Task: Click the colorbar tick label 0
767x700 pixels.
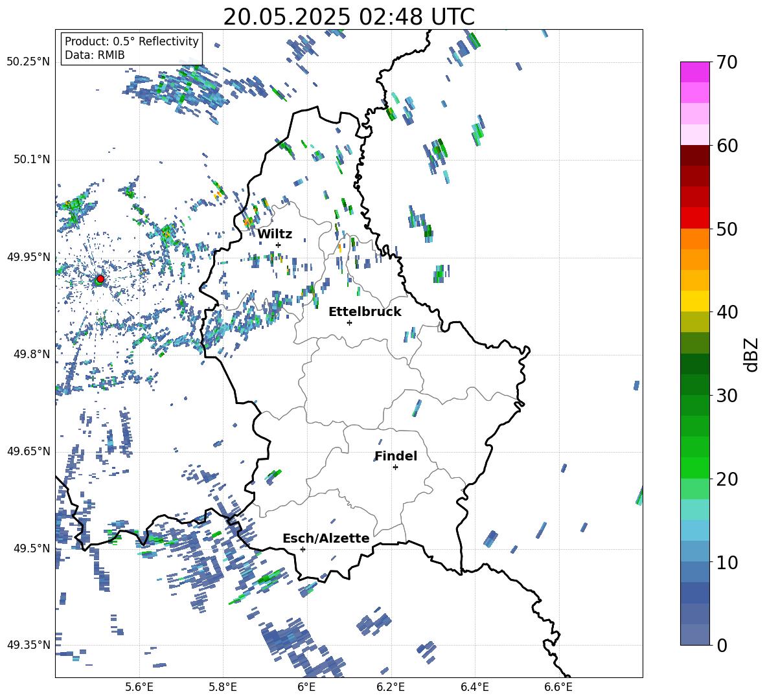Action: click(x=722, y=645)
